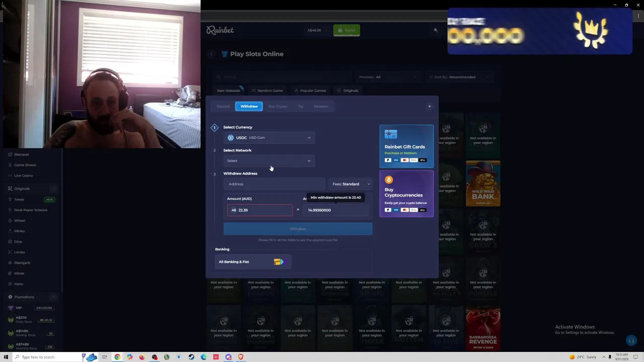The image size is (644, 362).
Task: Click the Random Game filter
Action: tap(267, 90)
